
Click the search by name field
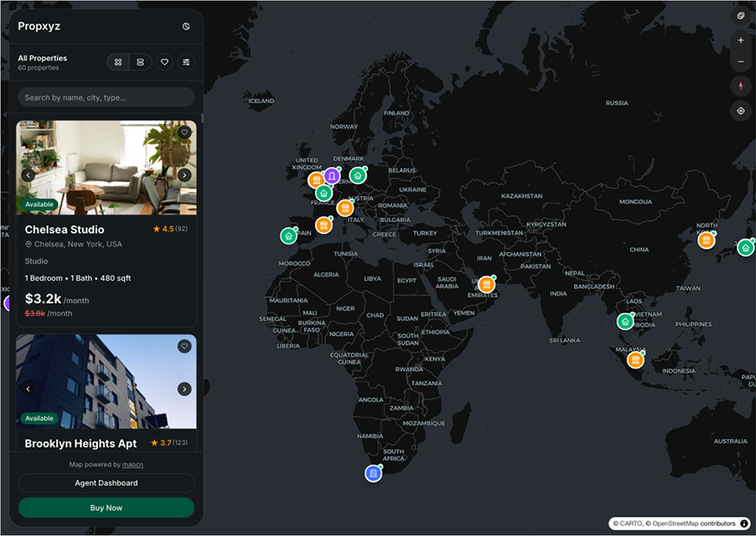[106, 97]
